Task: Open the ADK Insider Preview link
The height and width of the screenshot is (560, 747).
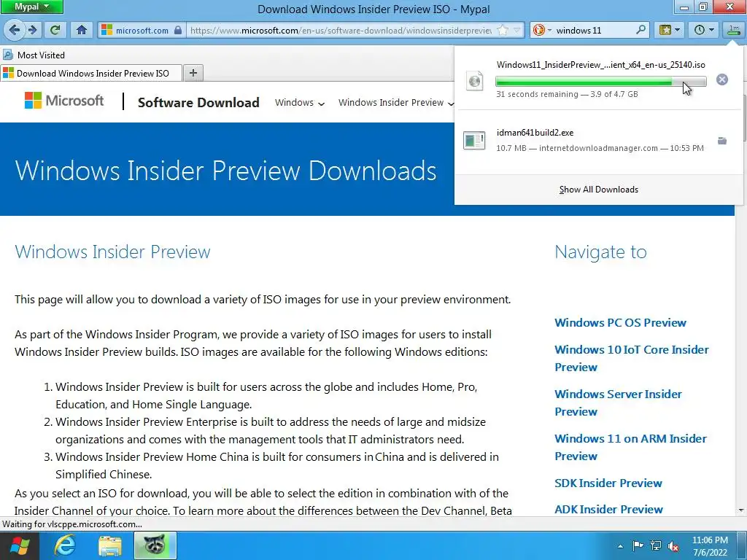Action: [608, 509]
